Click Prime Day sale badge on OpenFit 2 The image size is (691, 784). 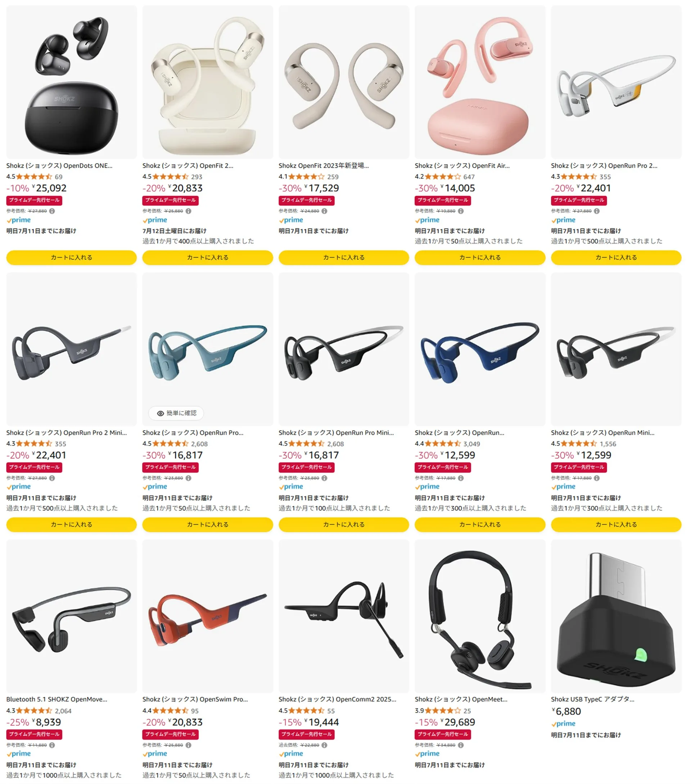click(170, 200)
